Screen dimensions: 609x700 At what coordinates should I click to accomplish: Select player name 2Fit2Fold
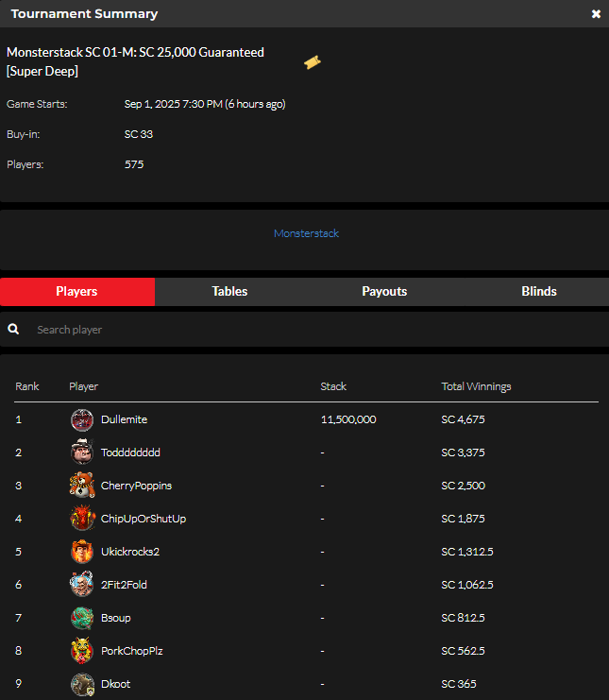point(124,585)
